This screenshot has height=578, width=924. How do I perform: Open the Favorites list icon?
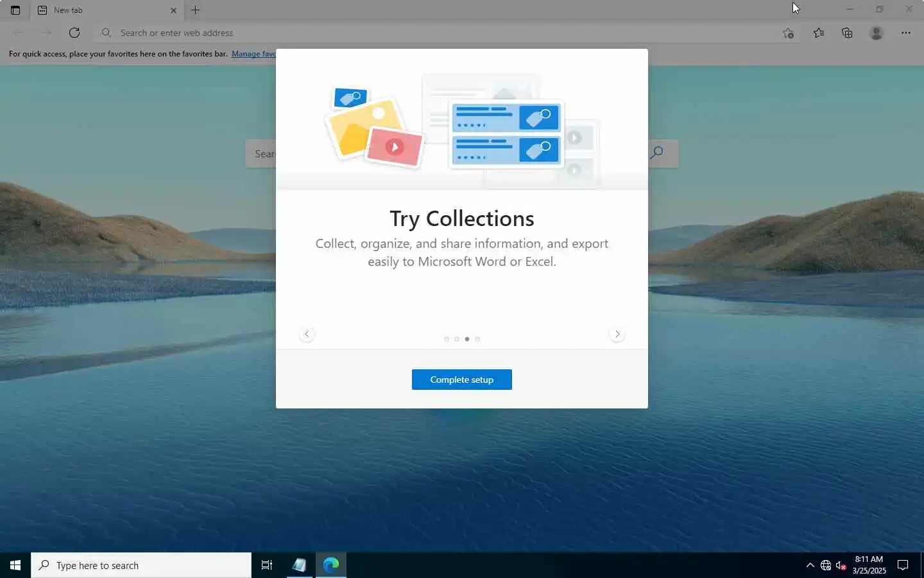[819, 33]
